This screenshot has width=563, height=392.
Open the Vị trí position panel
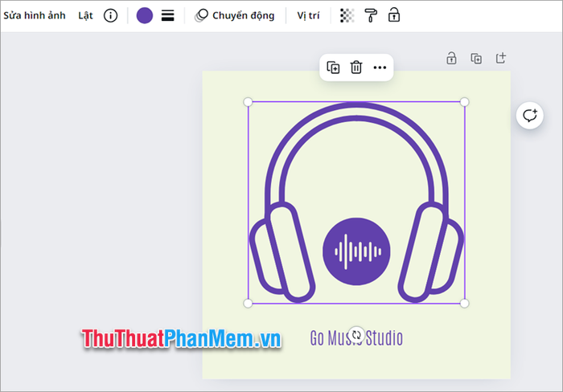pyautogui.click(x=308, y=15)
